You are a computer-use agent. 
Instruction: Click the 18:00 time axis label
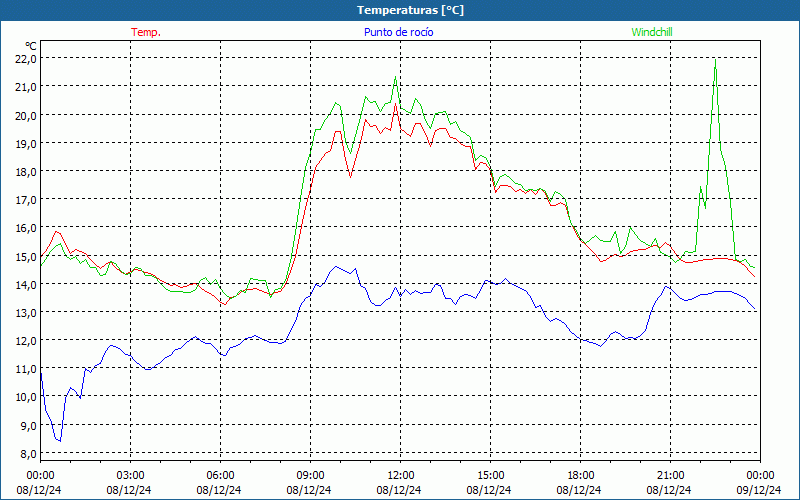coord(581,476)
